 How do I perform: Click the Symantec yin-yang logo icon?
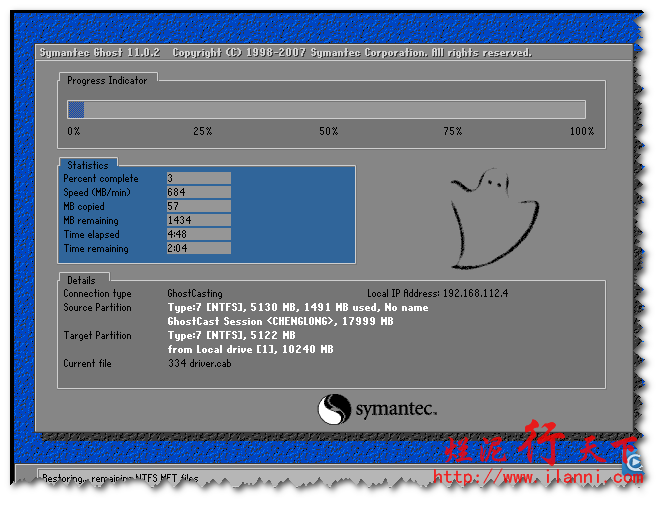[334, 409]
